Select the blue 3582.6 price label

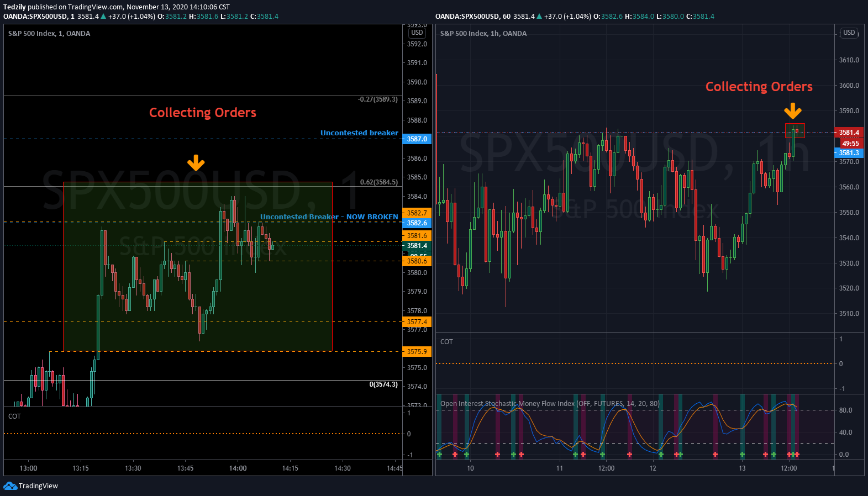coord(417,223)
